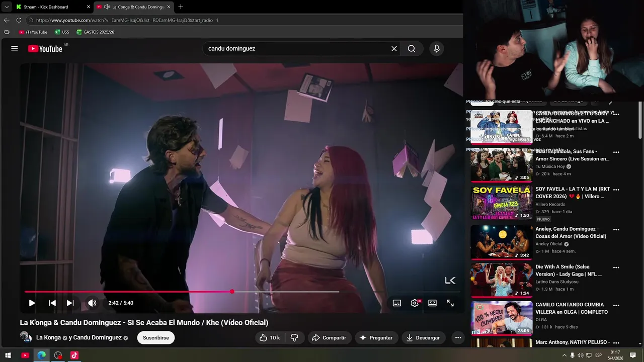Run the search with the magnifier button
The height and width of the screenshot is (362, 644).
point(412,49)
